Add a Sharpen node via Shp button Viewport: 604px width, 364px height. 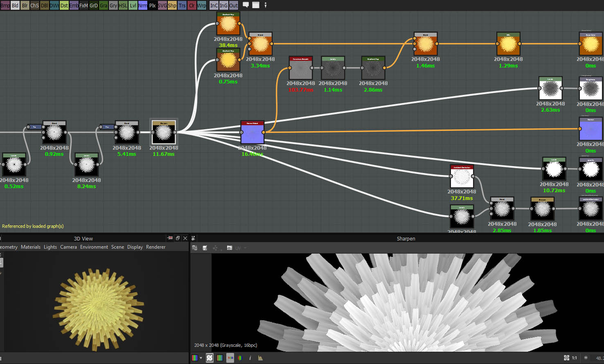(x=172, y=5)
